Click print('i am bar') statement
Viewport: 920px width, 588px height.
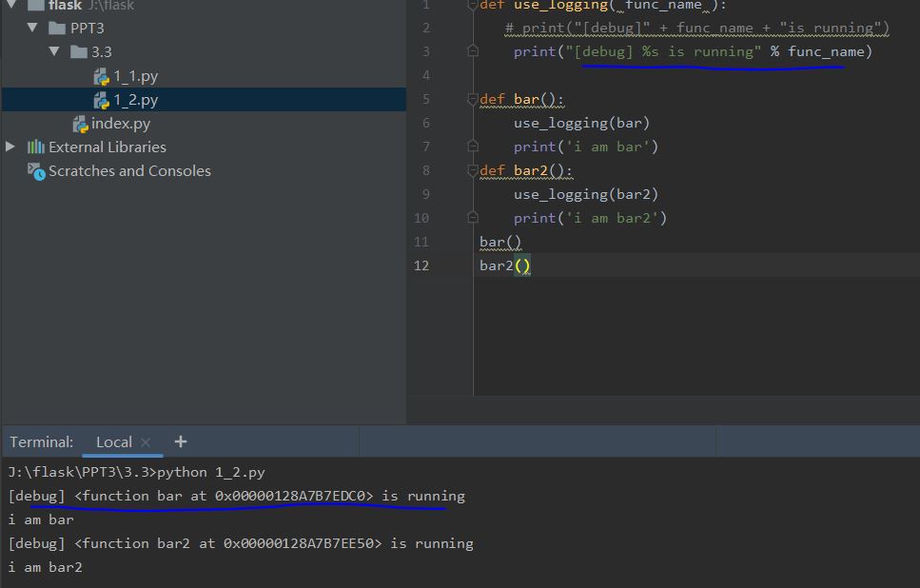coord(585,147)
